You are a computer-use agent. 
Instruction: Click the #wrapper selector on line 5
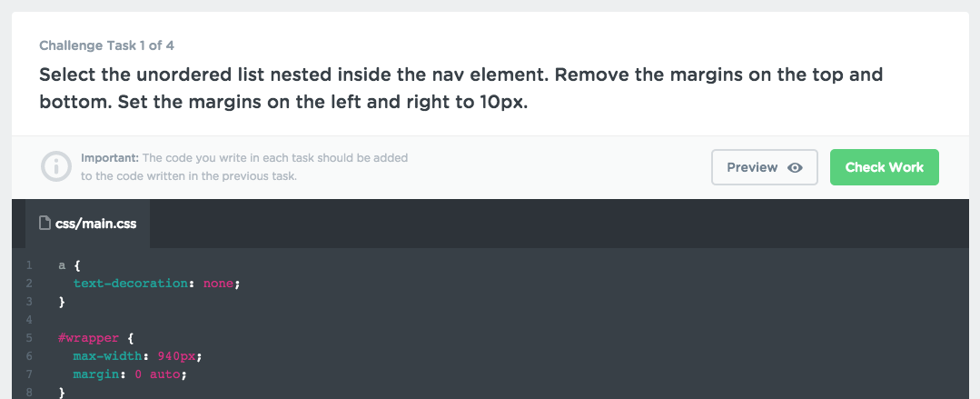(88, 338)
